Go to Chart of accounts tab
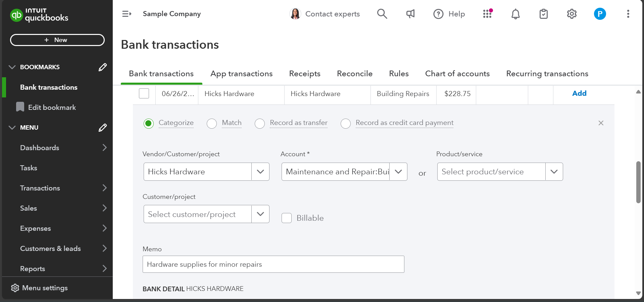Viewport: 644px width, 302px height. click(457, 74)
